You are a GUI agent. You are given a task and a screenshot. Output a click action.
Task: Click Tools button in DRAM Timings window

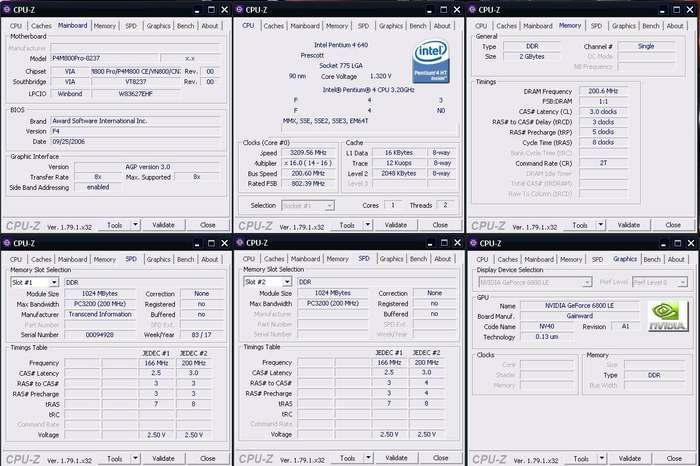click(580, 225)
